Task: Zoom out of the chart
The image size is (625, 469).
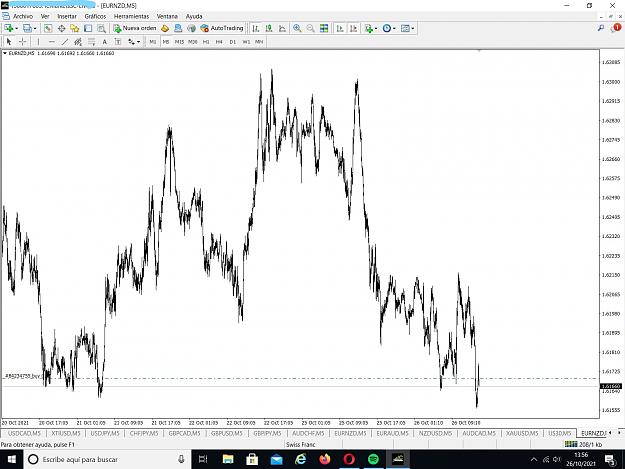Action: pos(310,28)
